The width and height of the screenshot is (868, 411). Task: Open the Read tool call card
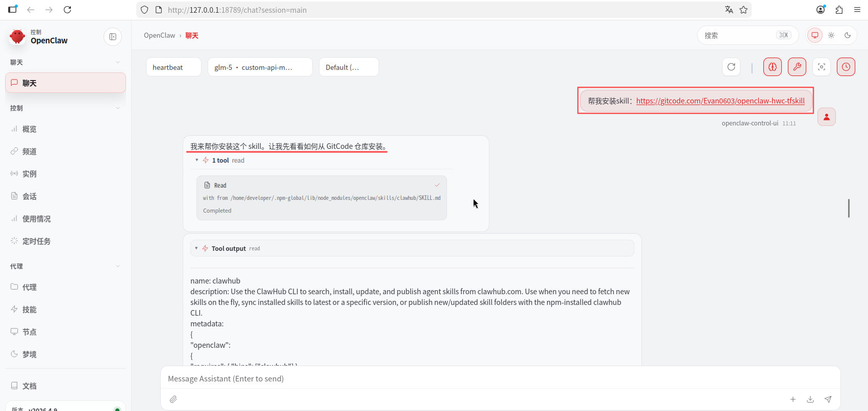tap(321, 198)
